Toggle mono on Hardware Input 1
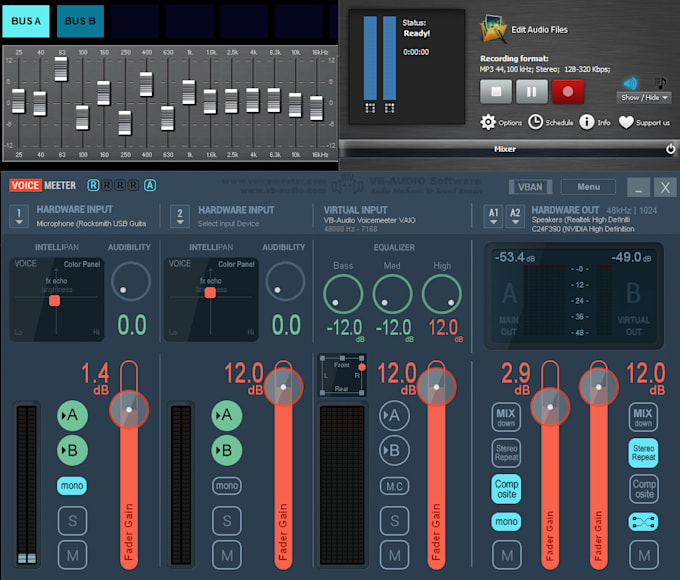Image resolution: width=680 pixels, height=580 pixels. (x=72, y=485)
